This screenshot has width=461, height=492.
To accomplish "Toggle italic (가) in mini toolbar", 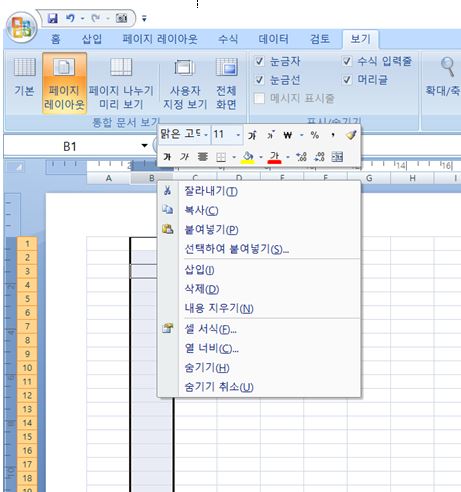I will [184, 156].
